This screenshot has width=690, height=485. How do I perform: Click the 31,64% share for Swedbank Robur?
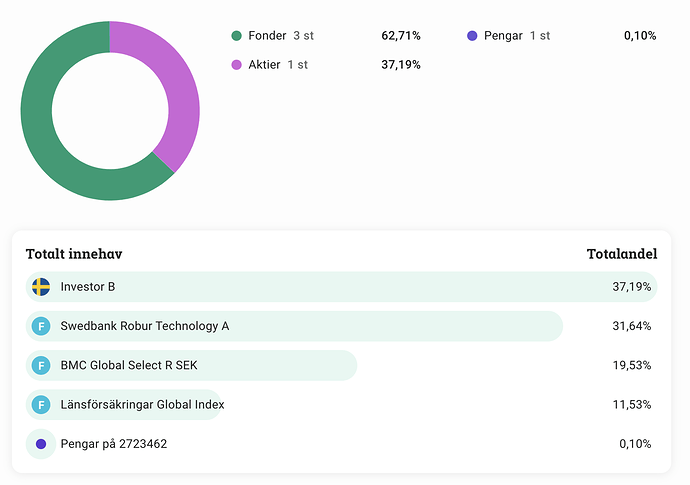pyautogui.click(x=631, y=326)
